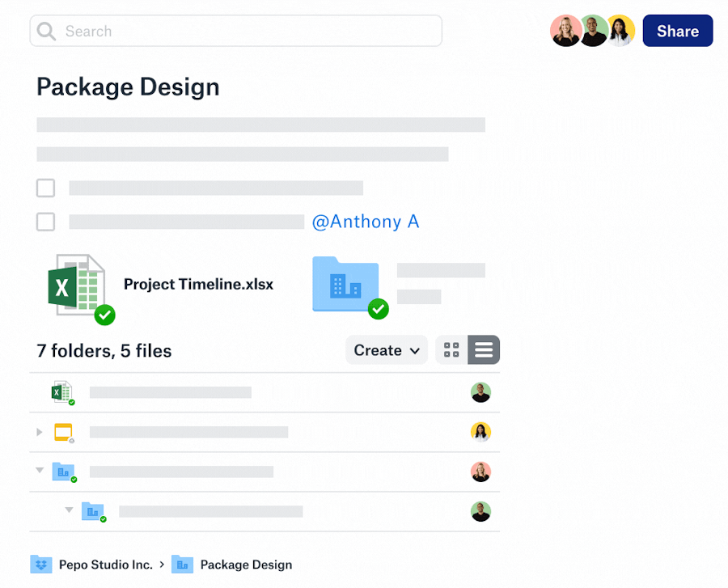Screen dimensions: 728x588
Task: Click sync checkmark on Project Timeline.xlsx
Action: (x=105, y=315)
